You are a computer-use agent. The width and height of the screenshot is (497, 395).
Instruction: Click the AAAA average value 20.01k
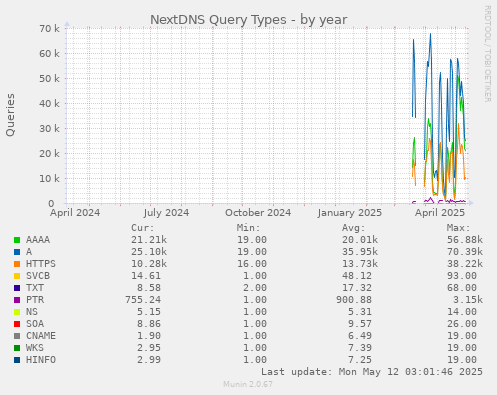click(x=360, y=240)
